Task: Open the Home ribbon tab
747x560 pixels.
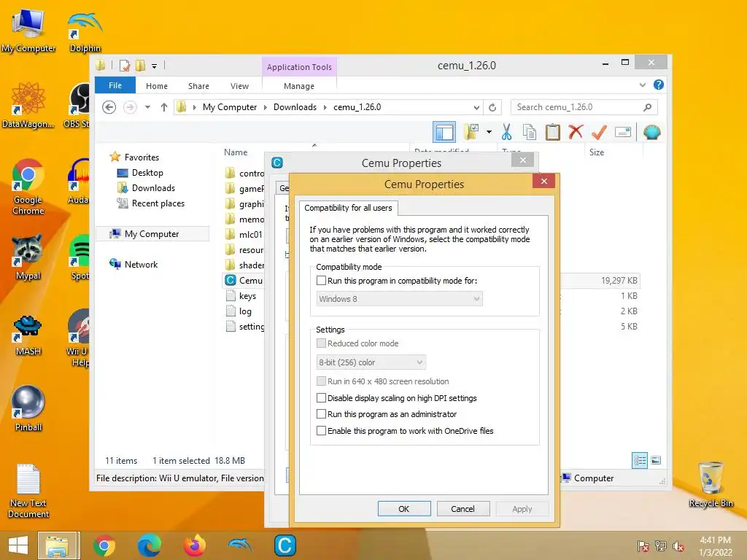Action: tap(157, 86)
